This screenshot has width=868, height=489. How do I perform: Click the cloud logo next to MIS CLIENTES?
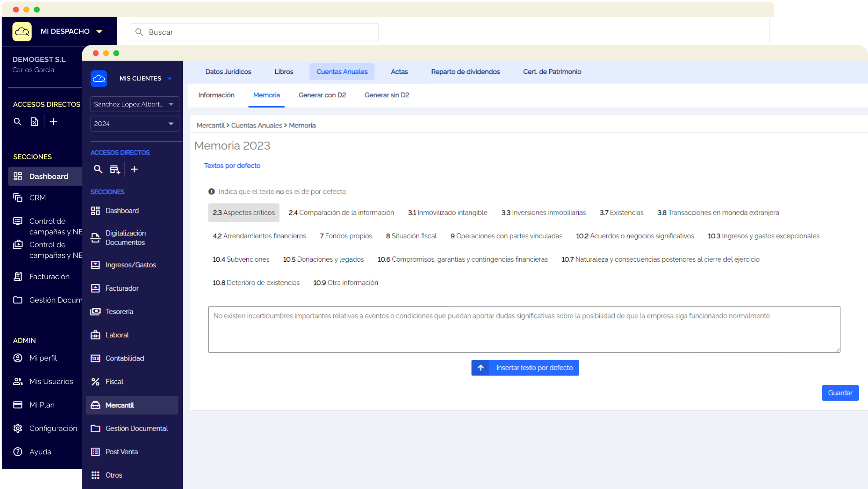pos(99,78)
